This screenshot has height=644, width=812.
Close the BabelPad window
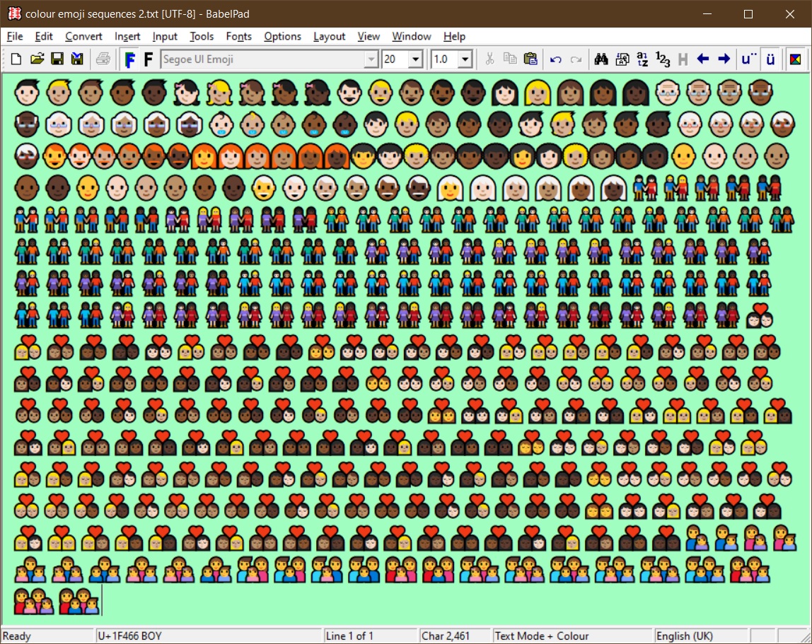coord(790,14)
